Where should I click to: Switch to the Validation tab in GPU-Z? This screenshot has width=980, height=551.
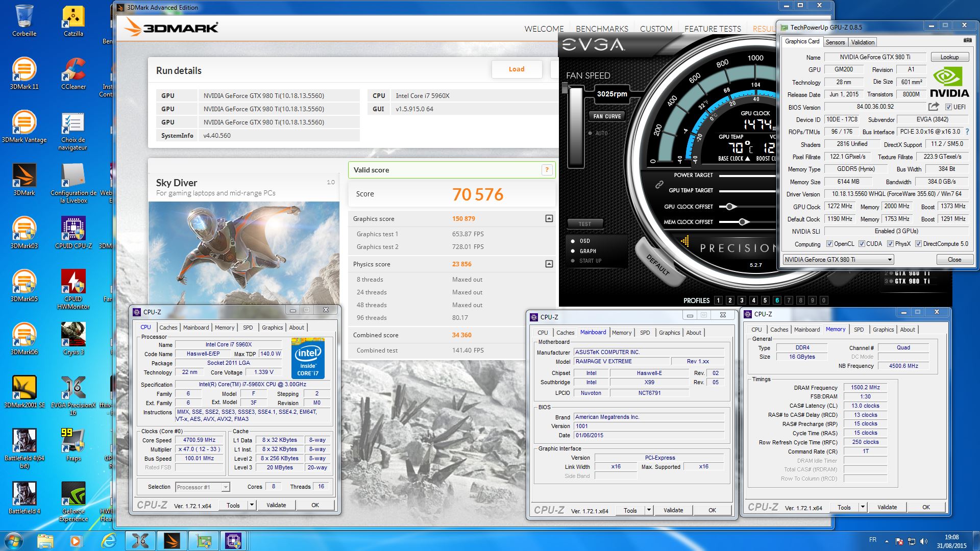863,42
